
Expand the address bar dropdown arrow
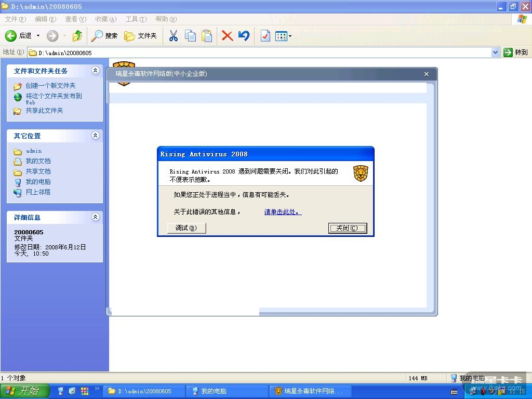tap(495, 52)
